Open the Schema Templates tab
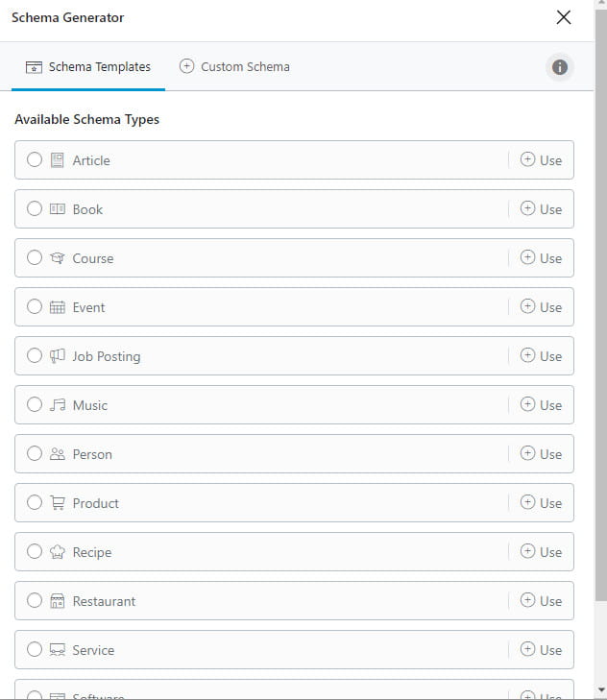Screen dimensions: 607x700 [88, 67]
